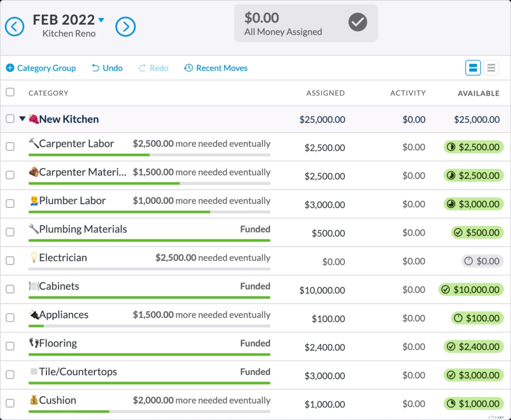Collapse the New Kitchen category group
511x420 pixels.
[x=22, y=119]
